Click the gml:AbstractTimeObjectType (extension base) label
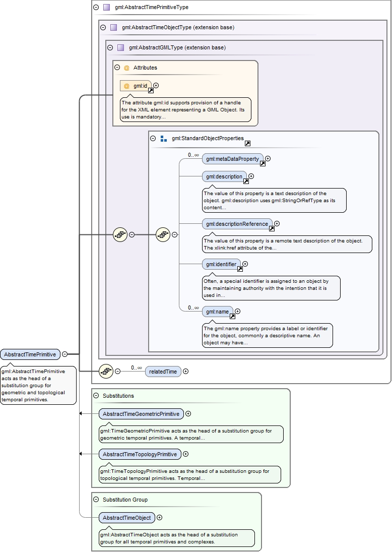Viewport: 392px width, 552px height. 178,27
